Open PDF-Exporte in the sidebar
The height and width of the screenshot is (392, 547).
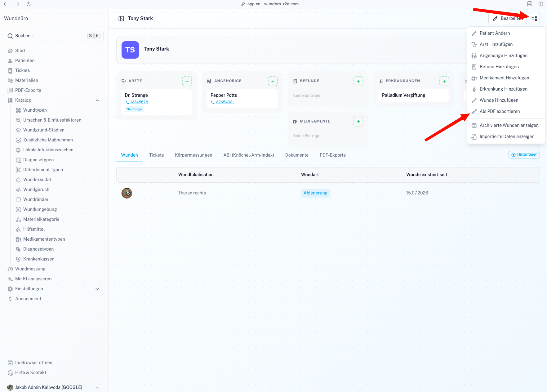[28, 90]
